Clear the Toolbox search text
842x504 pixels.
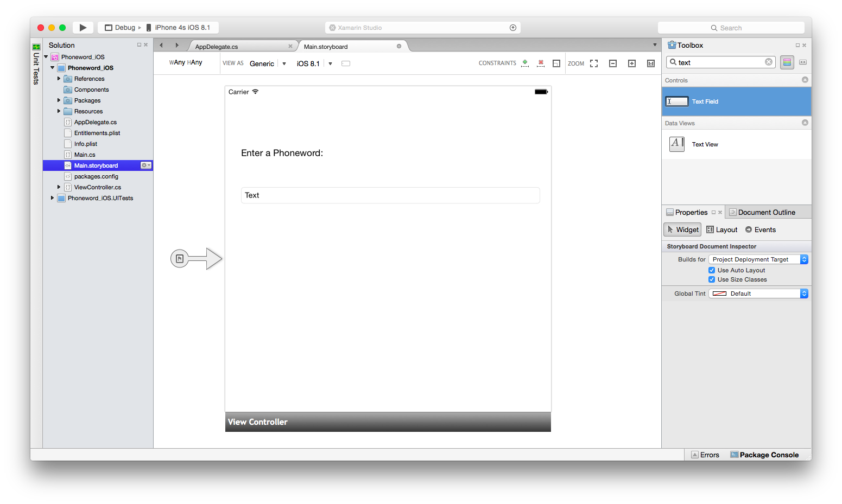(x=769, y=62)
